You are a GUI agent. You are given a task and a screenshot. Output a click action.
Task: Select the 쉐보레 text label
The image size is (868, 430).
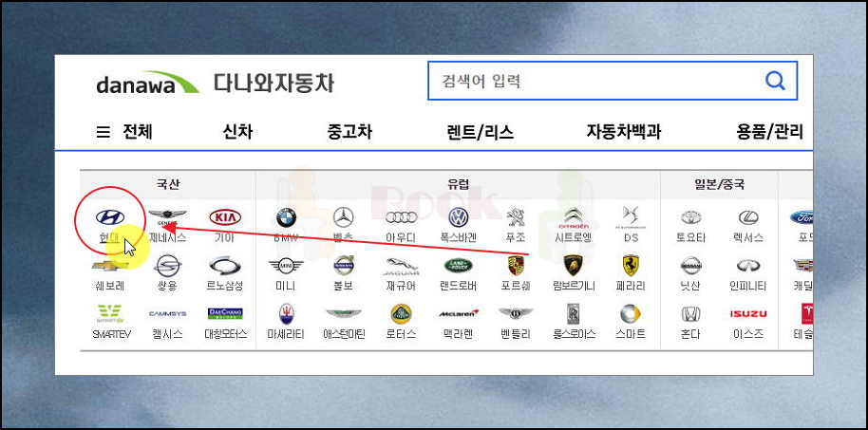click(x=110, y=286)
